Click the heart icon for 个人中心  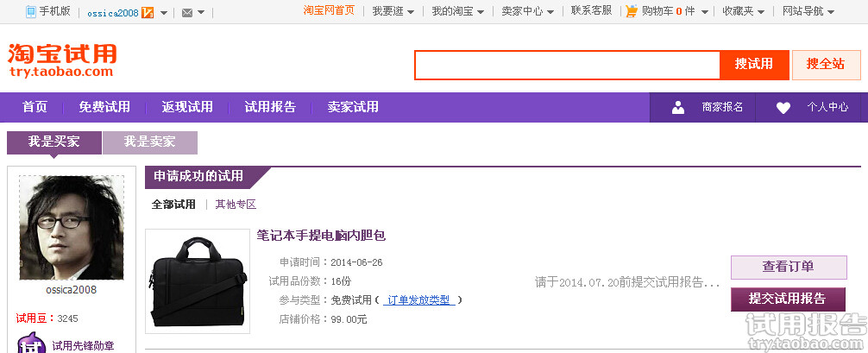(x=783, y=108)
